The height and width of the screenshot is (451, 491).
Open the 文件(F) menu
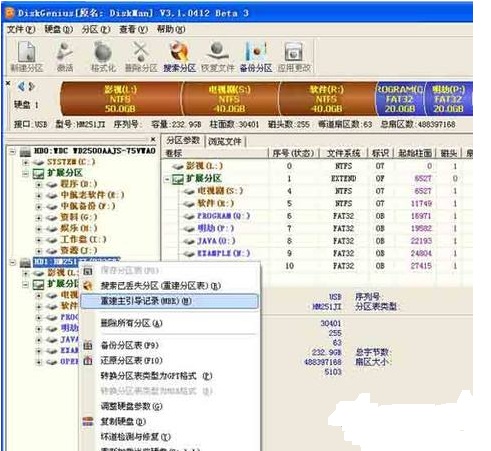tap(21, 30)
